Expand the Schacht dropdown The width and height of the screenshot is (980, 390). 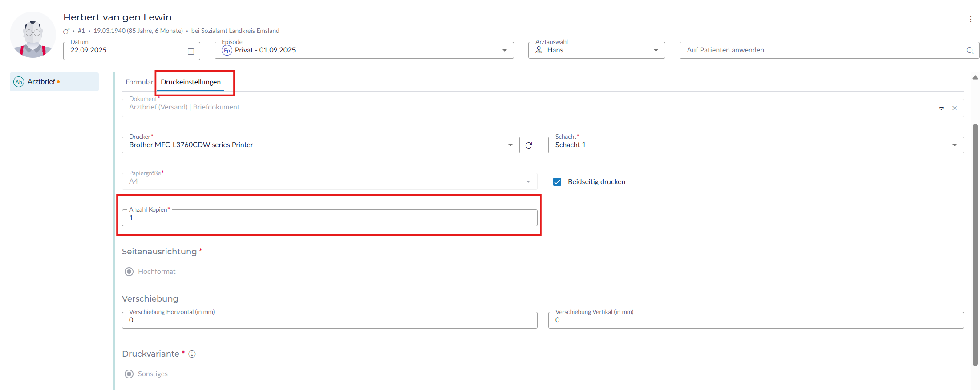(x=954, y=145)
